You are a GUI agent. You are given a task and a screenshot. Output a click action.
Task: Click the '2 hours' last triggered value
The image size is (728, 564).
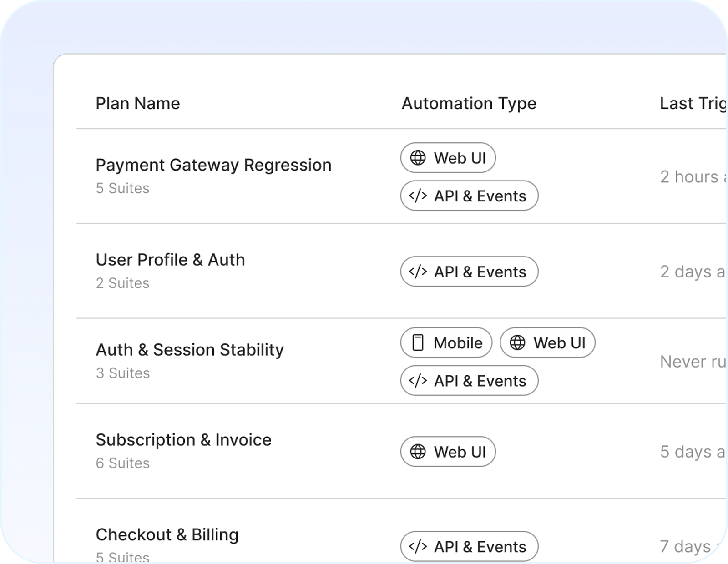click(693, 177)
